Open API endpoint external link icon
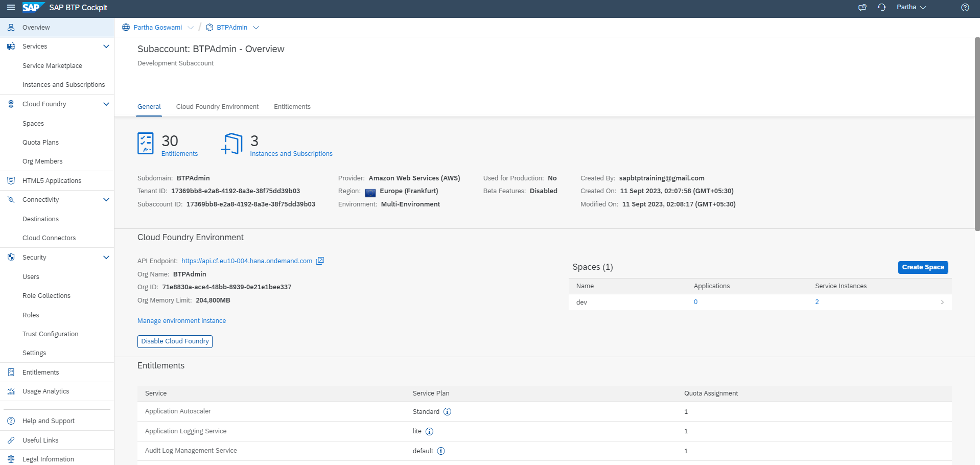The height and width of the screenshot is (465, 980). tap(320, 261)
